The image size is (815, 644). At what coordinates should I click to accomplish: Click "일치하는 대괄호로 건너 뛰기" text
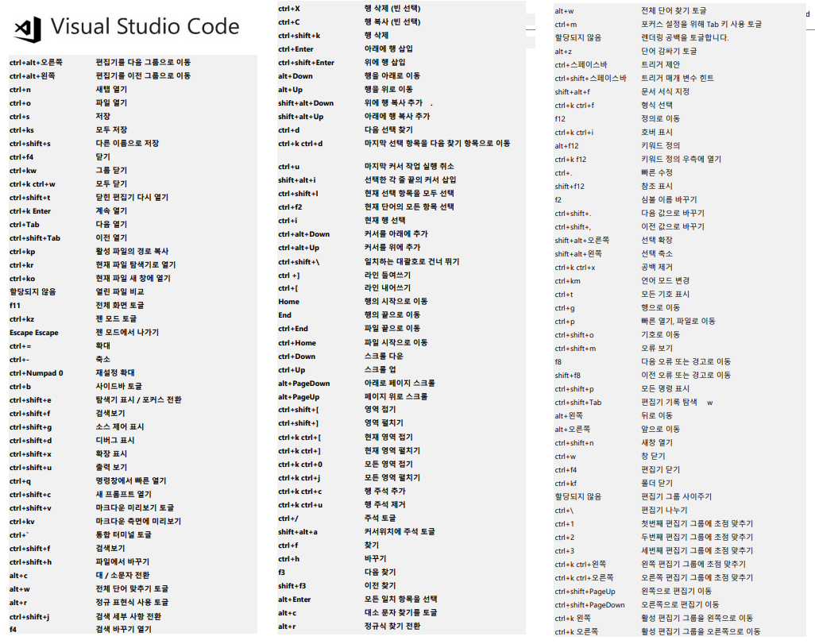pyautogui.click(x=411, y=261)
